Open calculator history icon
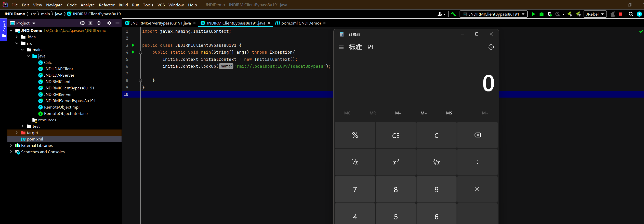The height and width of the screenshot is (224, 644). point(491,47)
